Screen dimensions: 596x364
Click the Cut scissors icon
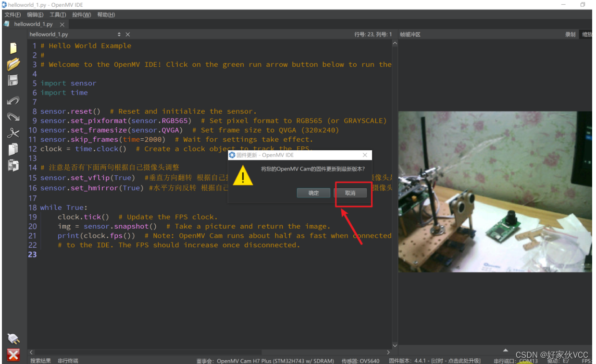[x=13, y=133]
